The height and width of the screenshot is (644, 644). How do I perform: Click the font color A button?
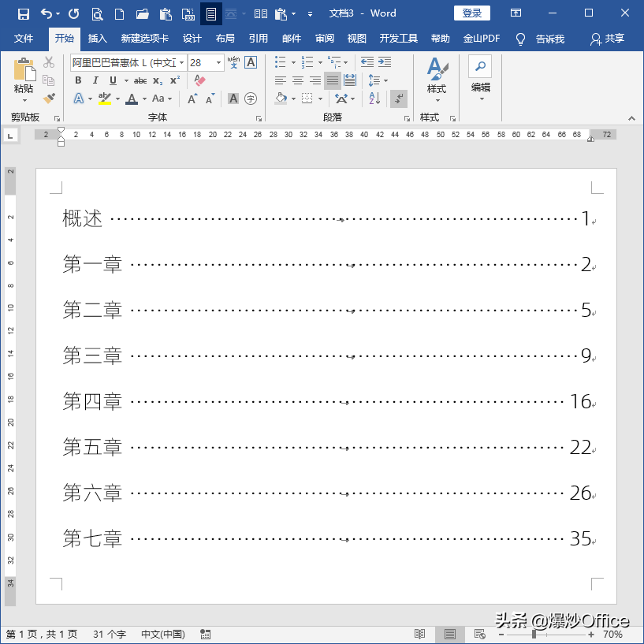pyautogui.click(x=132, y=99)
